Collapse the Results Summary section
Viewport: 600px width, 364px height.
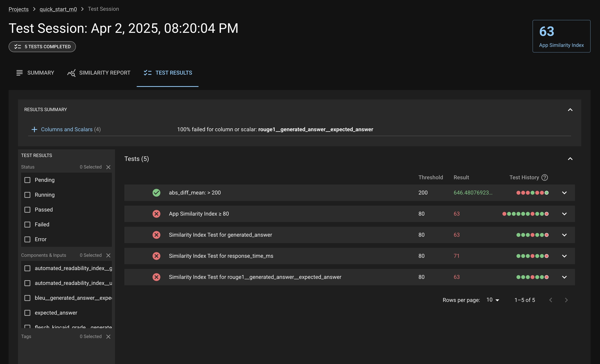(570, 110)
